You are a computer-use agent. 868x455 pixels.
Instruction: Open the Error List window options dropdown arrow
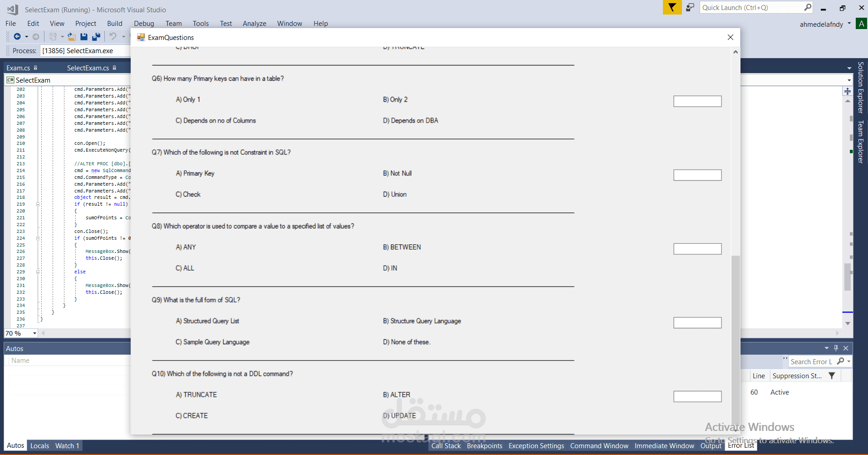pyautogui.click(x=827, y=348)
